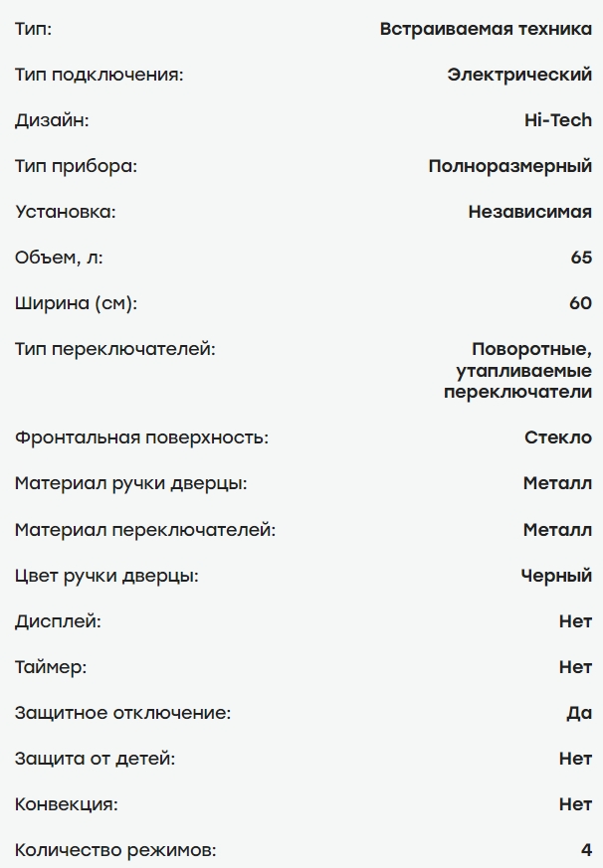
Task: Click the volume value 65
Action: click(581, 258)
